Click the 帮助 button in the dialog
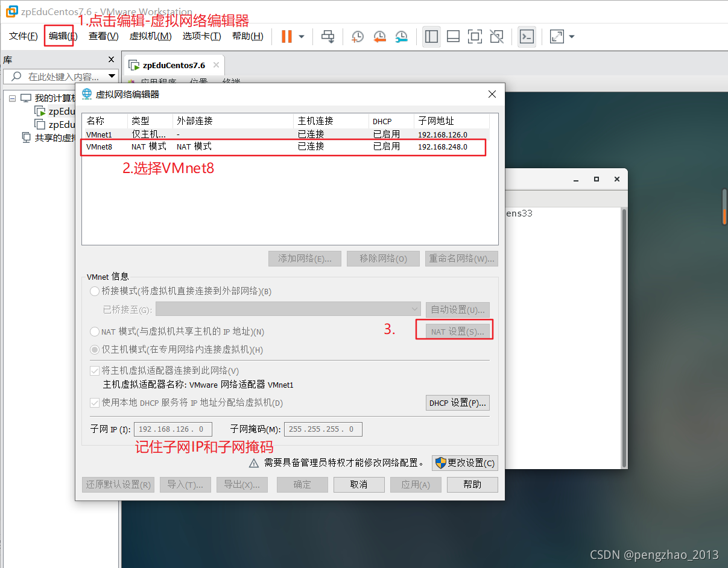This screenshot has height=568, width=728. 472,485
